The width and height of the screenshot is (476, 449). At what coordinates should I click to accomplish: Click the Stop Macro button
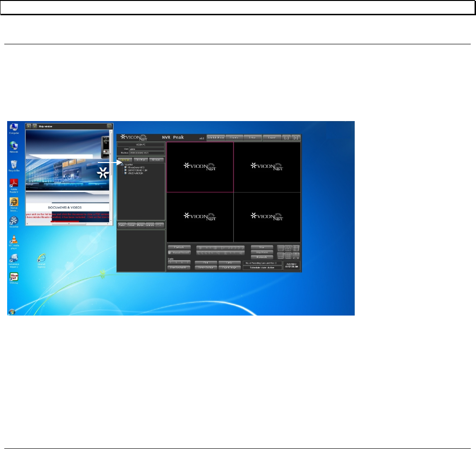(x=262, y=252)
